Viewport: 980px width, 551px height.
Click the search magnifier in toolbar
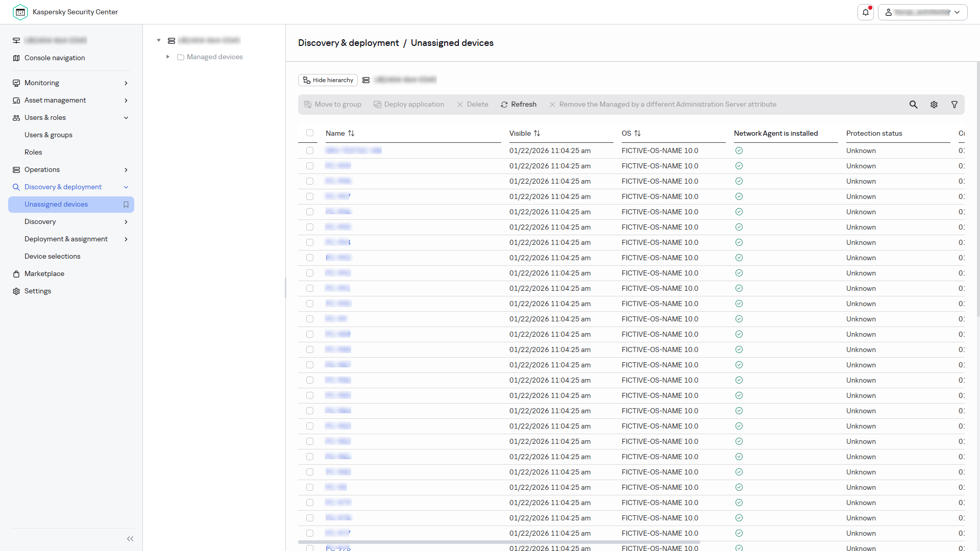pyautogui.click(x=913, y=105)
